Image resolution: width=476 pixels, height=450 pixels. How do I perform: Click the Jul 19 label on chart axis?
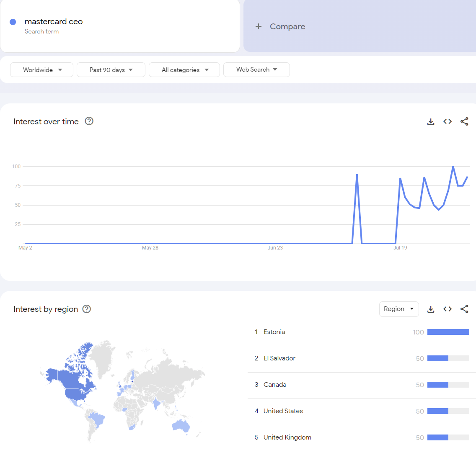pos(400,248)
